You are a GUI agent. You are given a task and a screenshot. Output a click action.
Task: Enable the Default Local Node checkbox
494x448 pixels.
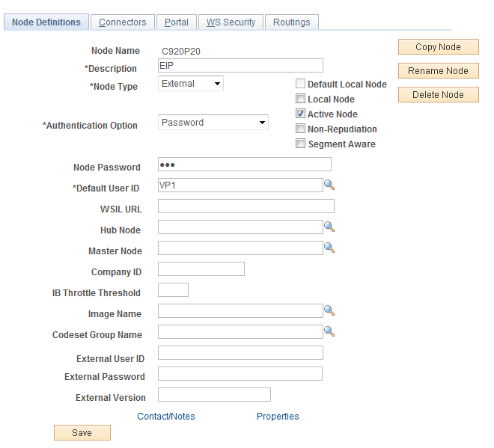tap(300, 84)
